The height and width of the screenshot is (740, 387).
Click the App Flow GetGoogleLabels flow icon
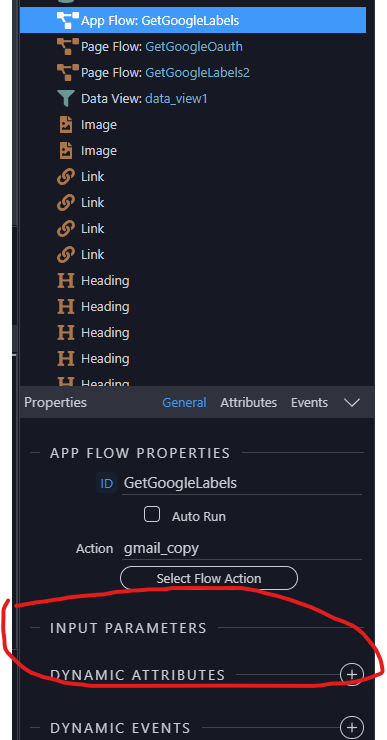coord(67,20)
